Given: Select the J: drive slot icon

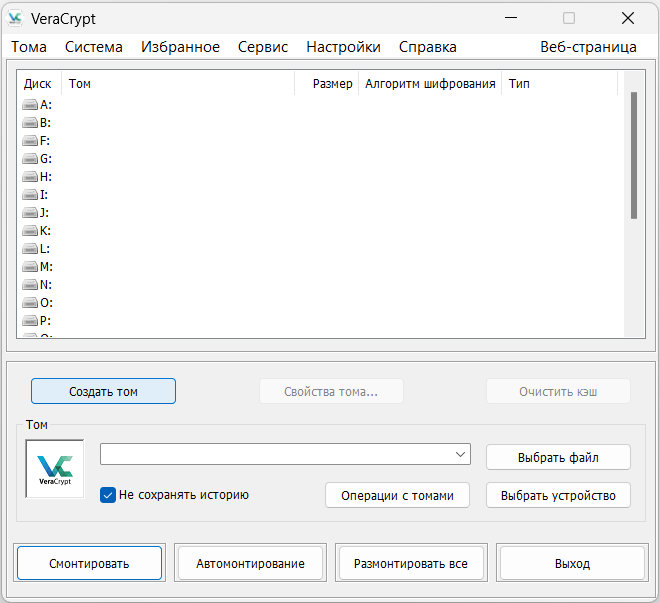Looking at the screenshot, I should 30,213.
